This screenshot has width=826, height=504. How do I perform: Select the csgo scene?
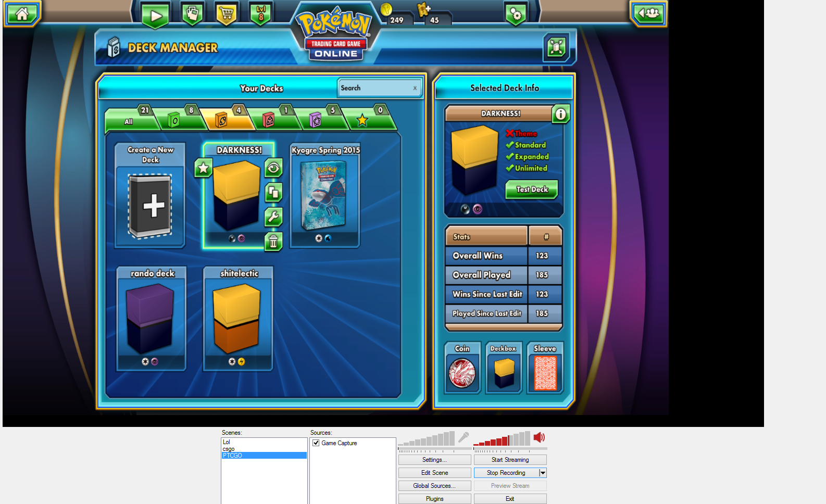pos(264,449)
